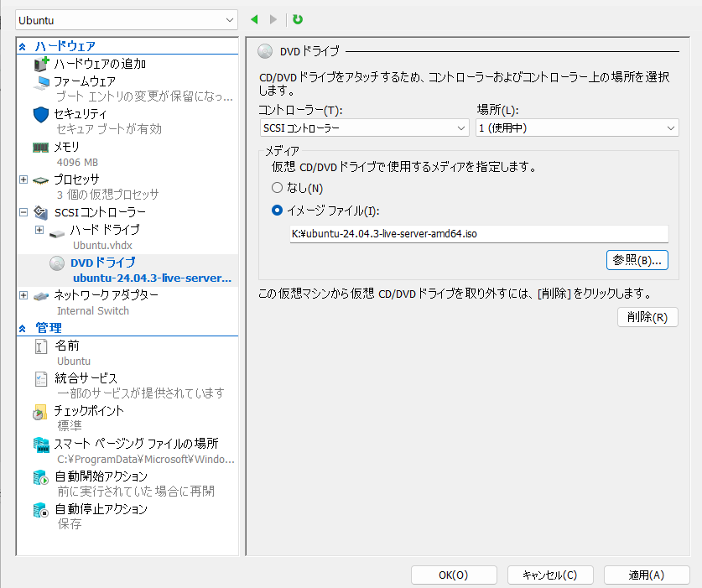702x588 pixels.
Task: Click the Security (セキュリティ) shield icon
Action: [41, 114]
